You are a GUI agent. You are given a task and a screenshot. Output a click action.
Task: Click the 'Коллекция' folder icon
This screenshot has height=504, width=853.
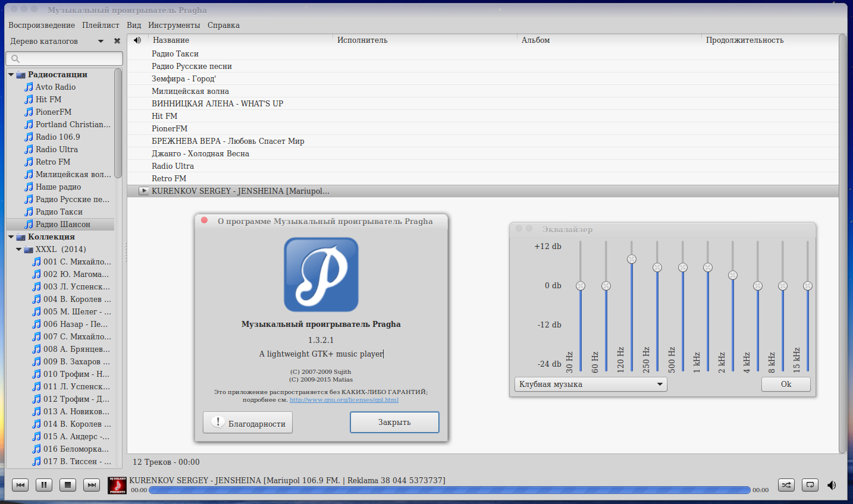(21, 237)
